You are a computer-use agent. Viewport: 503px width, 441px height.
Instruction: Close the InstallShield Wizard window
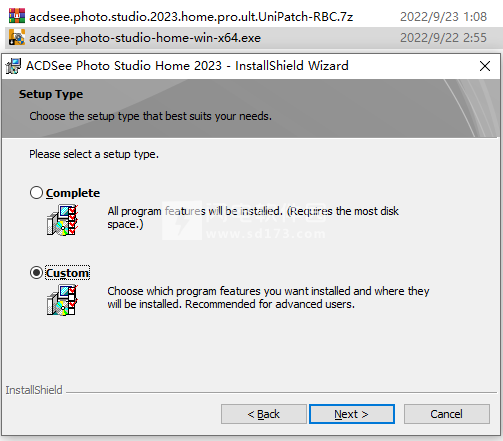[485, 66]
